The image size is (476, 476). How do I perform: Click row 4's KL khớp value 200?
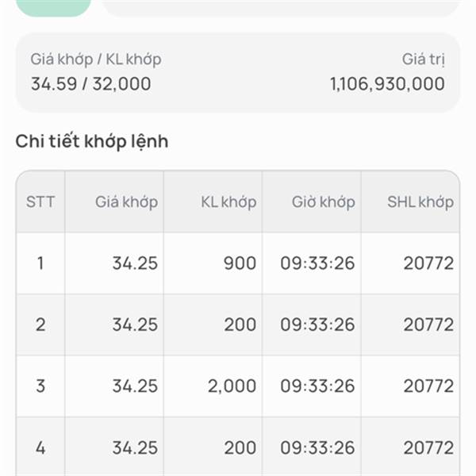(240, 447)
